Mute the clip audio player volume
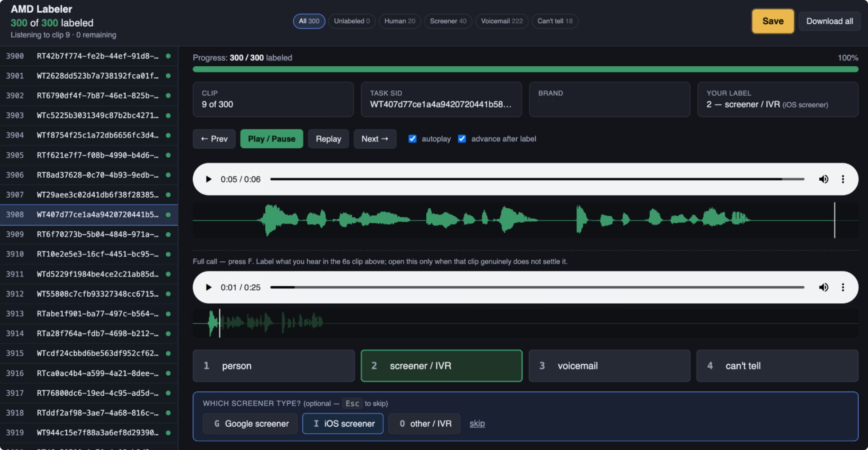Image resolution: width=868 pixels, height=450 pixels. pos(823,179)
